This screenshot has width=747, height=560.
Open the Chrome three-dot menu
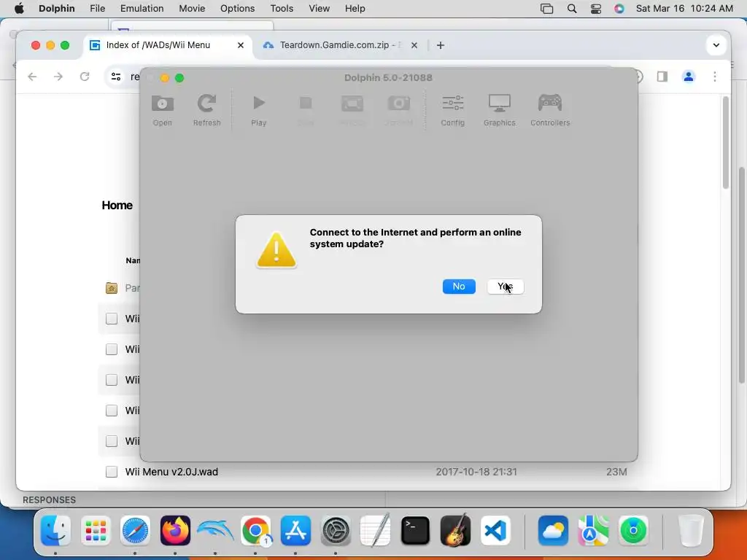click(x=715, y=77)
